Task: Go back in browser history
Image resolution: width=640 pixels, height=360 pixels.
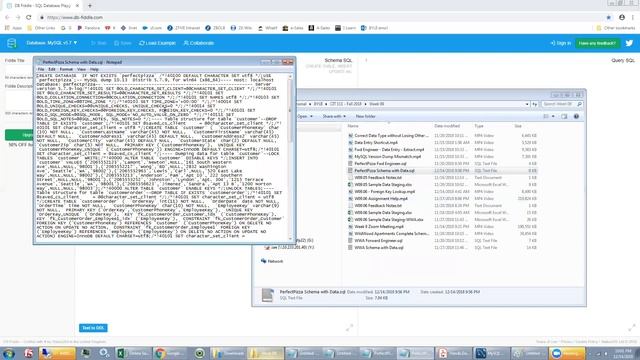Action: click(7, 18)
